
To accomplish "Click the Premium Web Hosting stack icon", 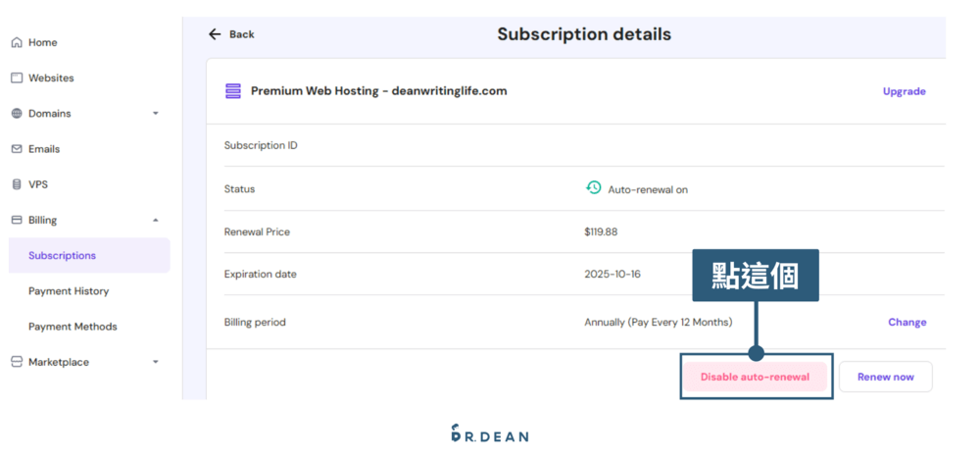I will click(233, 91).
